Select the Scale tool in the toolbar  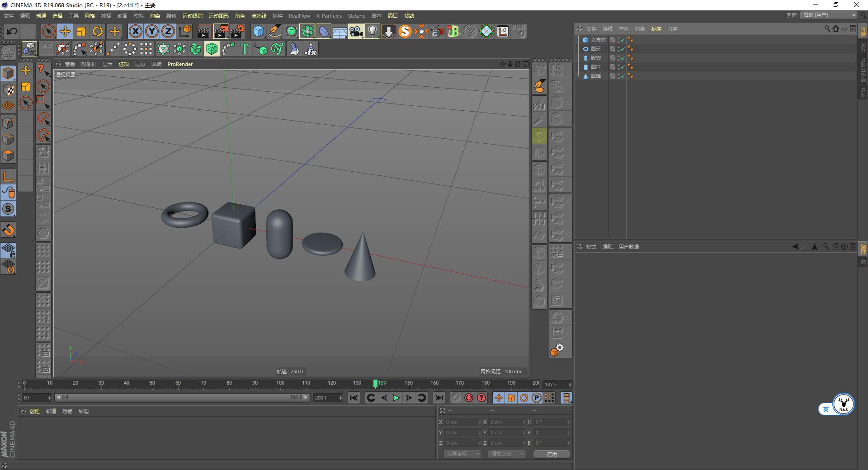click(x=81, y=31)
